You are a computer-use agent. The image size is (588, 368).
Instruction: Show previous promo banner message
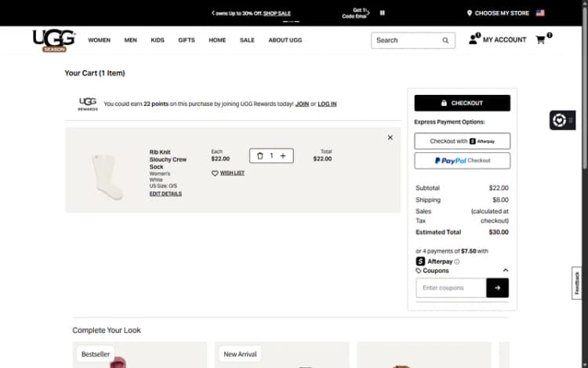[213, 13]
